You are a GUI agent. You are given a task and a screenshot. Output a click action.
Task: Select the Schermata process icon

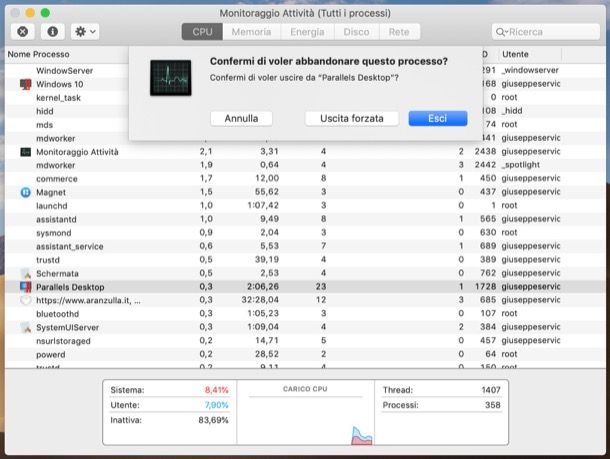coord(25,273)
